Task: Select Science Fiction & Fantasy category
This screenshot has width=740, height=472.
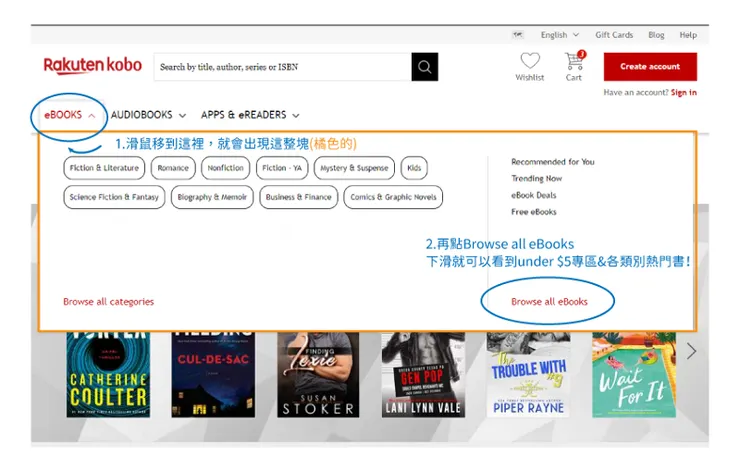Action: click(x=114, y=197)
